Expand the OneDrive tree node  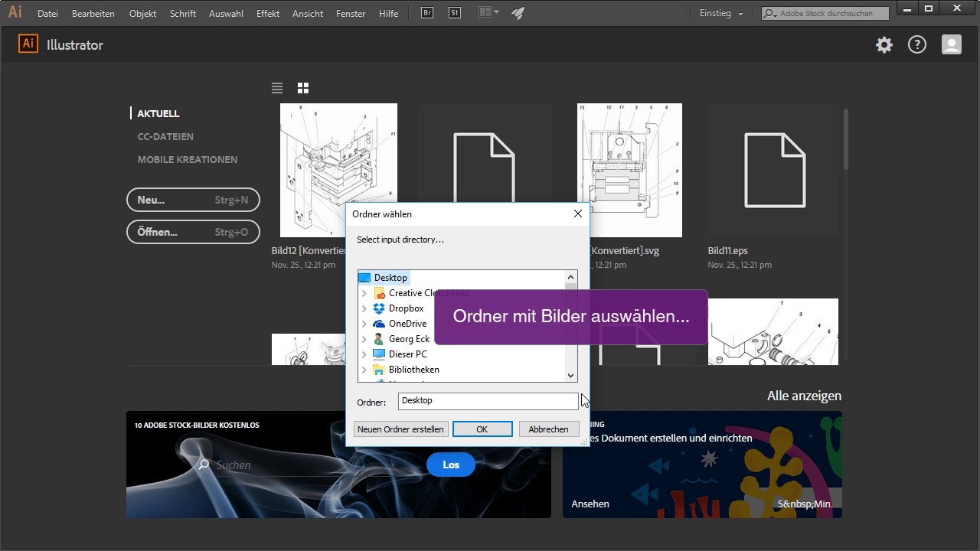(364, 324)
